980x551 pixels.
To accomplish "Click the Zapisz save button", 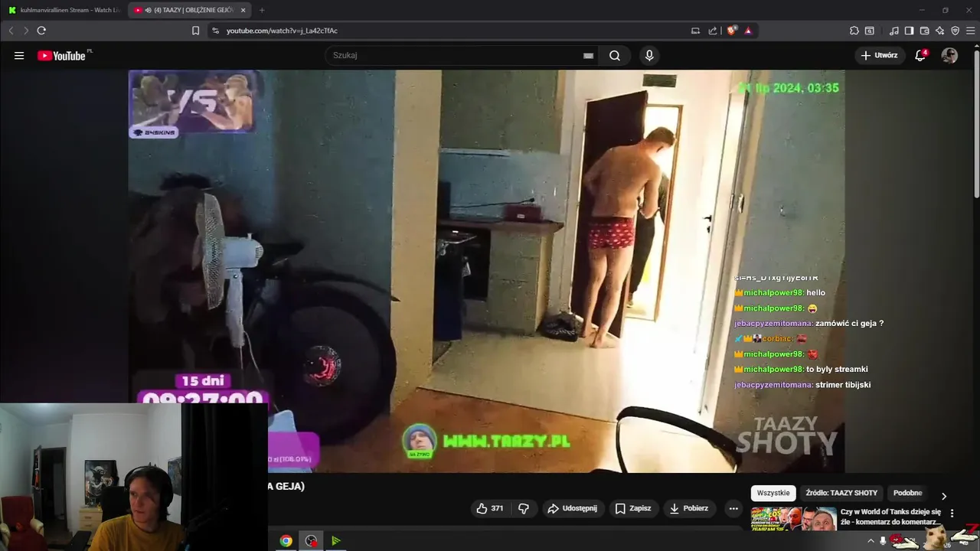I will tap(632, 508).
